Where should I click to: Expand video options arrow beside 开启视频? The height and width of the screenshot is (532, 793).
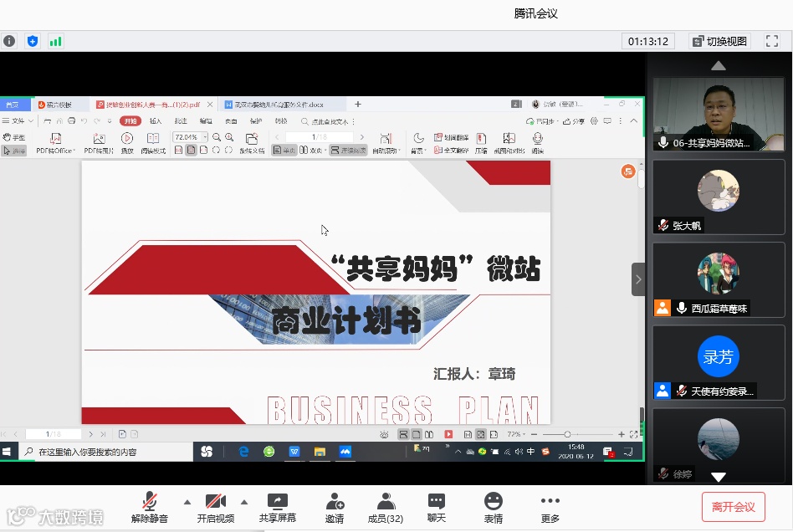[x=244, y=502]
